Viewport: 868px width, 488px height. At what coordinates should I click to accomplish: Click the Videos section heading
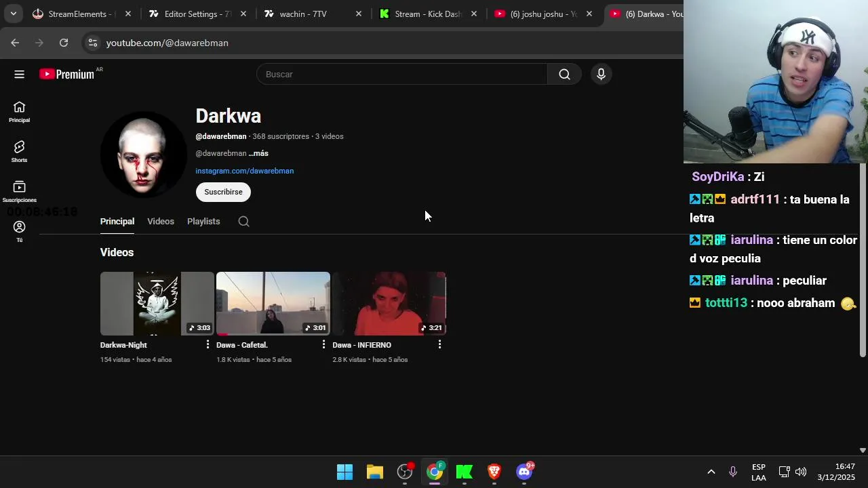117,252
